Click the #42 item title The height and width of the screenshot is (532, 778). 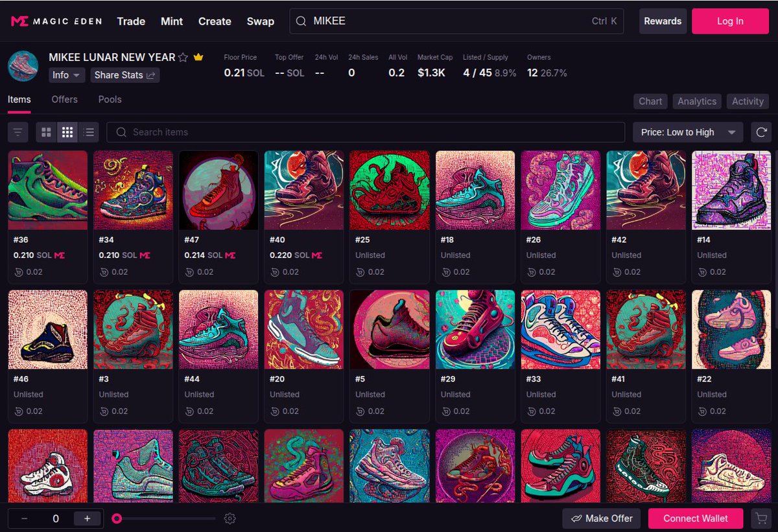619,240
